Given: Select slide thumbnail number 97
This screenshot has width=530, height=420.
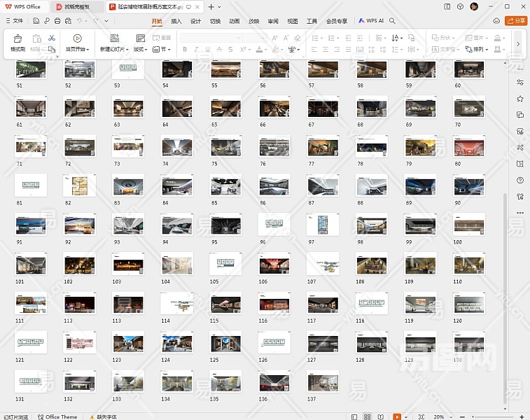Looking at the screenshot, I should [323, 225].
